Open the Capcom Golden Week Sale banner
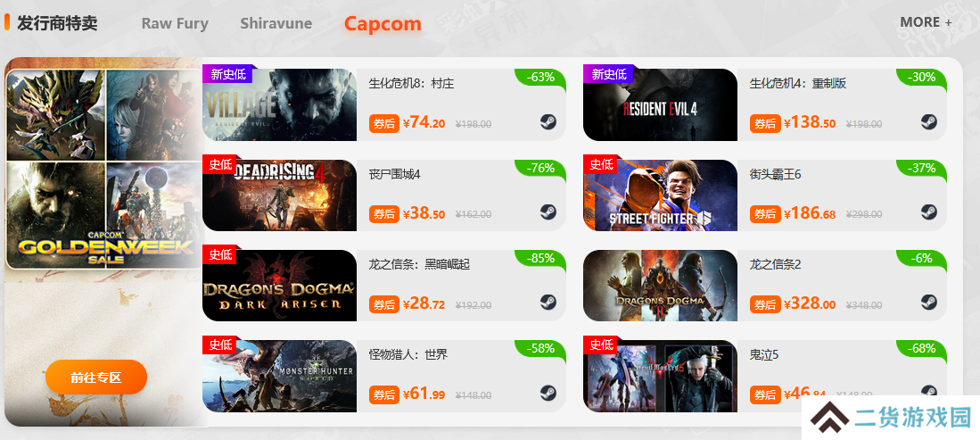The width and height of the screenshot is (980, 440). 105,169
